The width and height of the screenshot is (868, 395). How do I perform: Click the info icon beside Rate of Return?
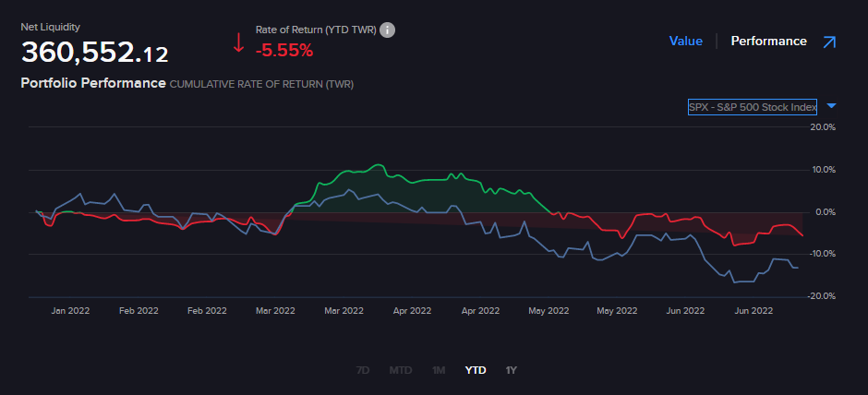click(388, 30)
